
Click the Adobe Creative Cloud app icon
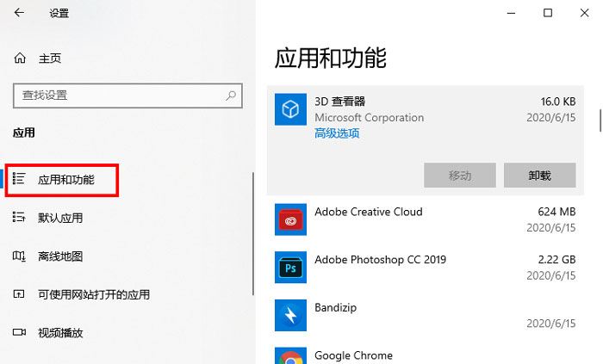[290, 219]
